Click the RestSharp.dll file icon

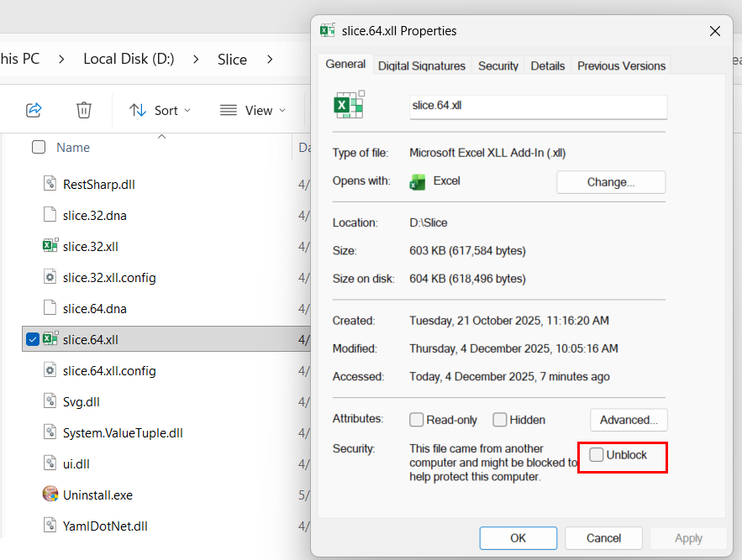coord(50,184)
